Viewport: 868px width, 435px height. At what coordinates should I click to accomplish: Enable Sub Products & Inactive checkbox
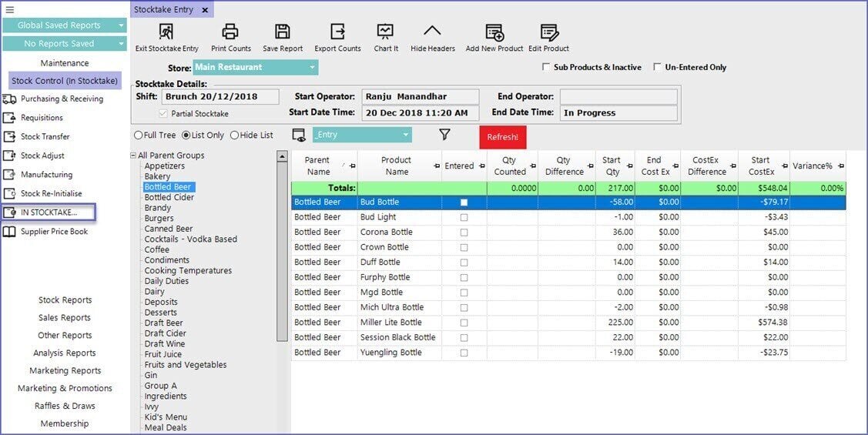tap(546, 68)
